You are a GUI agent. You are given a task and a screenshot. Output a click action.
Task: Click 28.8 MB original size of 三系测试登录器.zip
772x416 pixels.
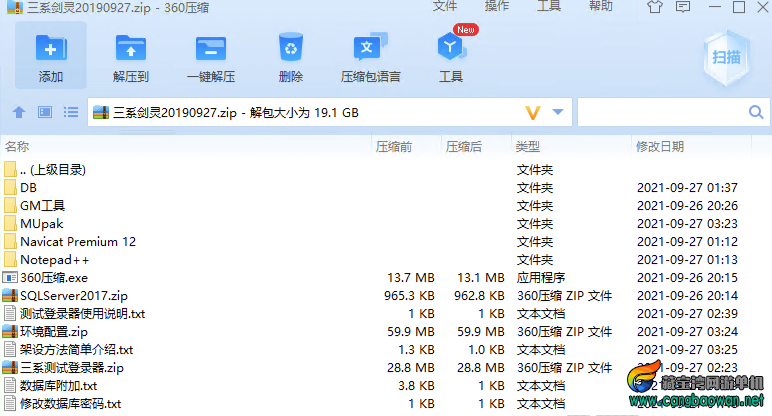click(x=411, y=368)
